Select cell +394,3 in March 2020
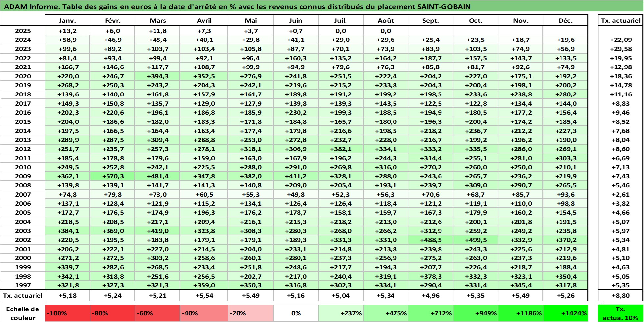 tap(158, 76)
